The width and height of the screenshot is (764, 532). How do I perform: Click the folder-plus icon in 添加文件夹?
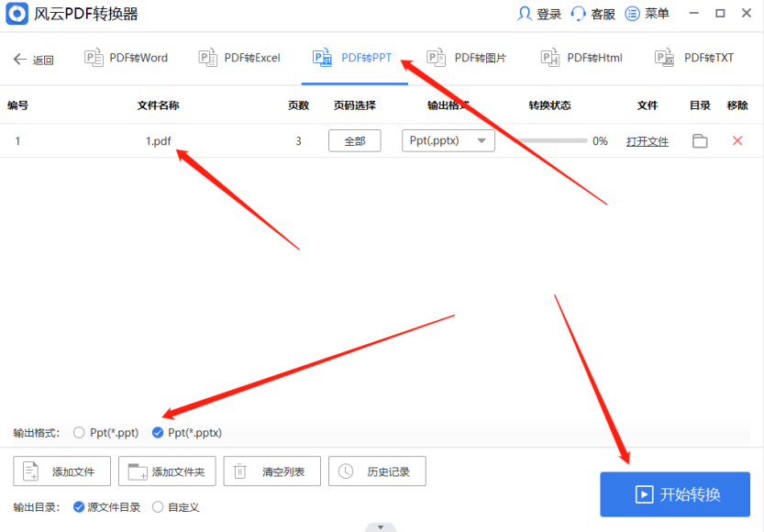pyautogui.click(x=138, y=471)
